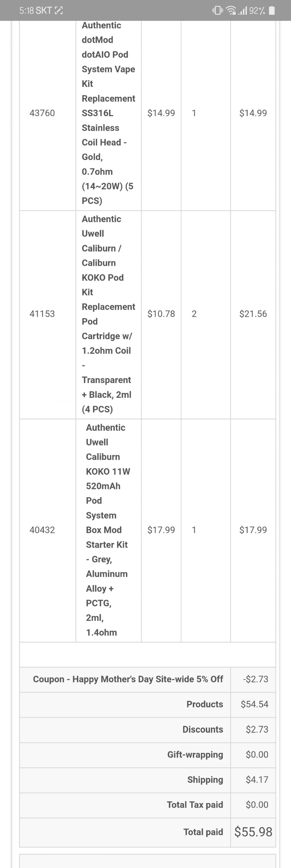Tap the screenshot indicator icon in status bar
The image size is (291, 868).
(x=59, y=11)
